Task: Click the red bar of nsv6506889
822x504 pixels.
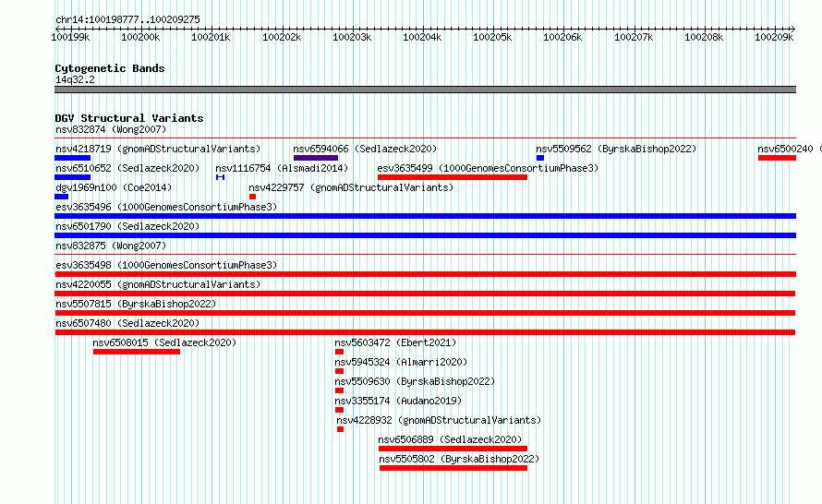Action: pyautogui.click(x=453, y=449)
